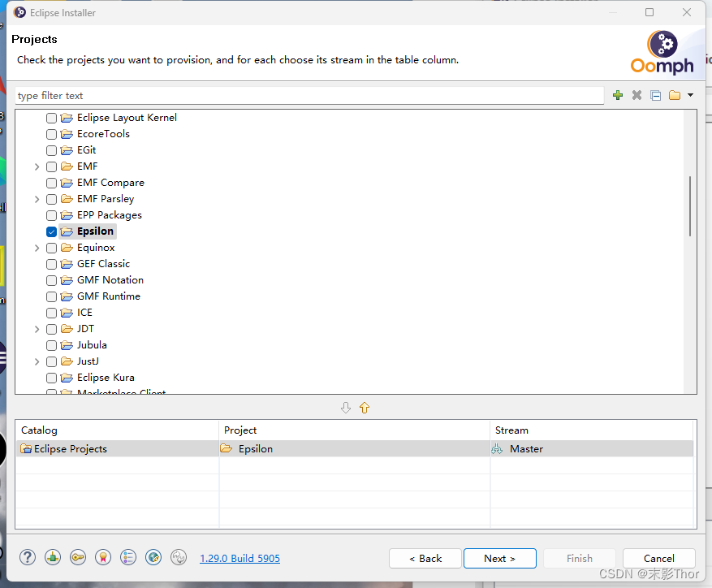The width and height of the screenshot is (712, 588).
Task: Click the Eclipse Installer title bar icon
Action: (19, 12)
